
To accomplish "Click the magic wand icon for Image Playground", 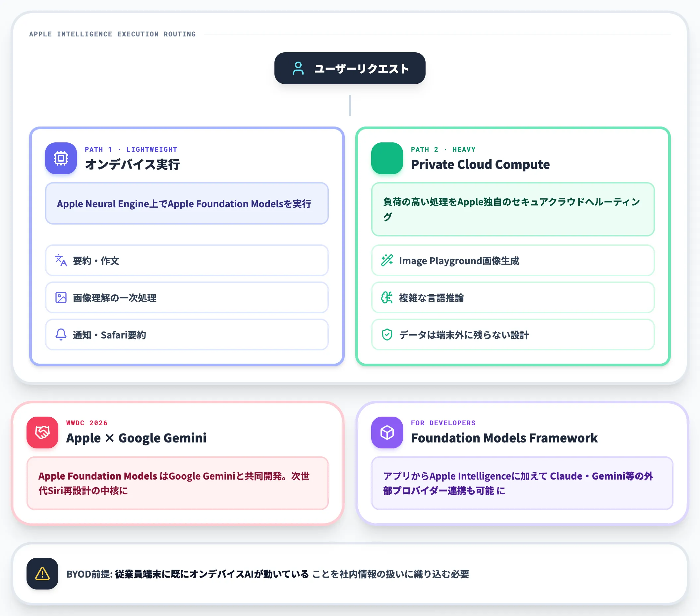I will point(387,260).
